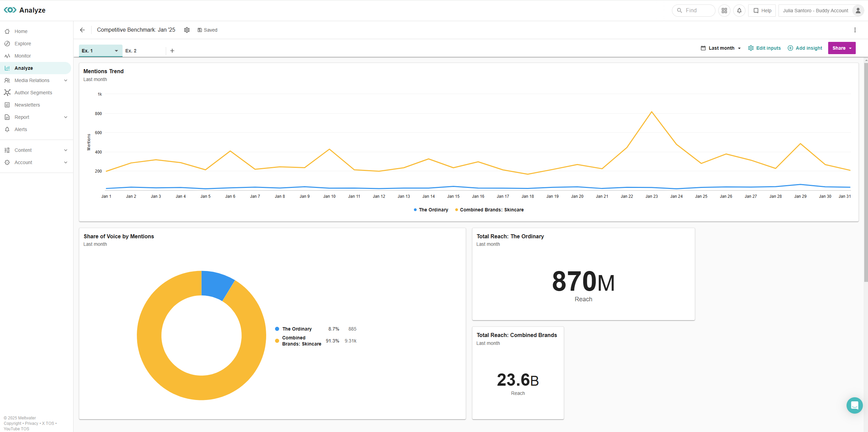The height and width of the screenshot is (432, 868).
Task: Open the Privacy footer link
Action: (x=32, y=423)
